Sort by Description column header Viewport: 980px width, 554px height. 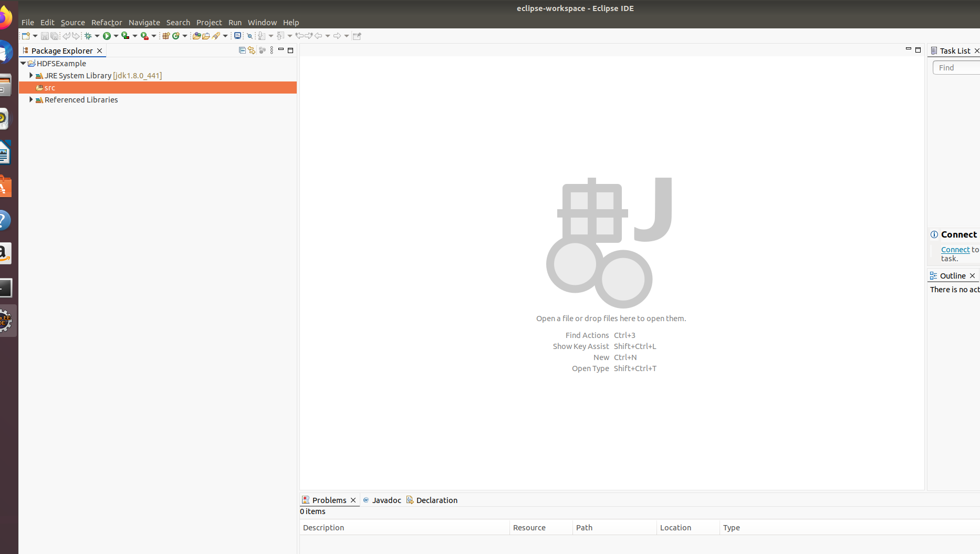click(x=404, y=527)
